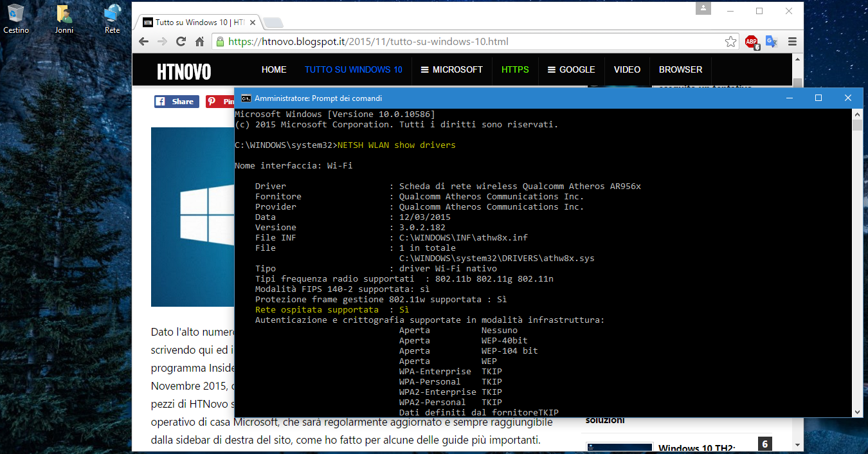Image resolution: width=868 pixels, height=454 pixels.
Task: Open the Adblock Plus extension icon
Action: tap(752, 42)
